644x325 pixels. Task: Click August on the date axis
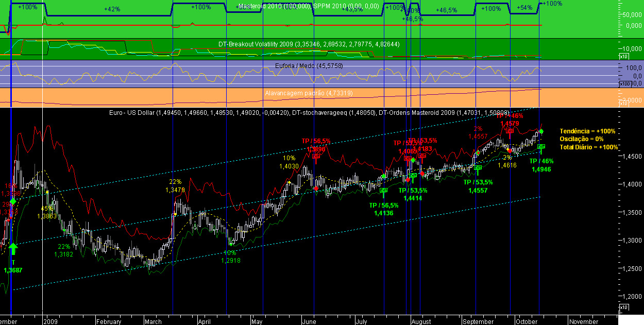[x=421, y=321]
